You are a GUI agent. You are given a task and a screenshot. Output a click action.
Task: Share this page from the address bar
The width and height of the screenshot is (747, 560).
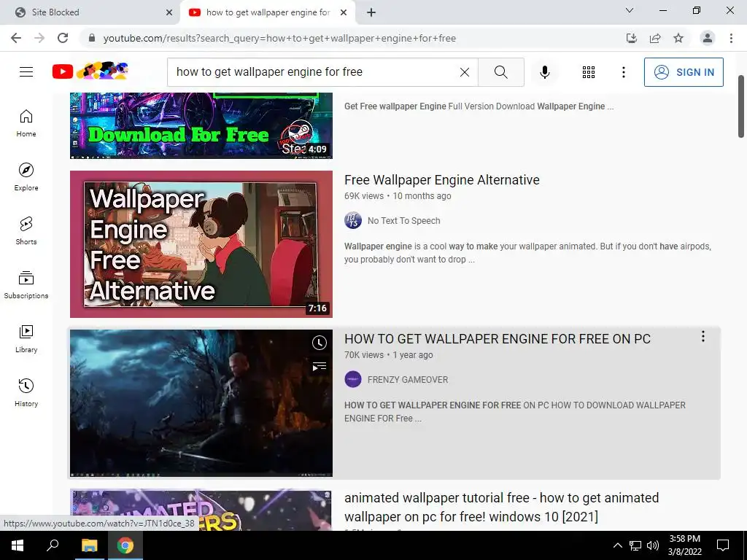tap(655, 38)
